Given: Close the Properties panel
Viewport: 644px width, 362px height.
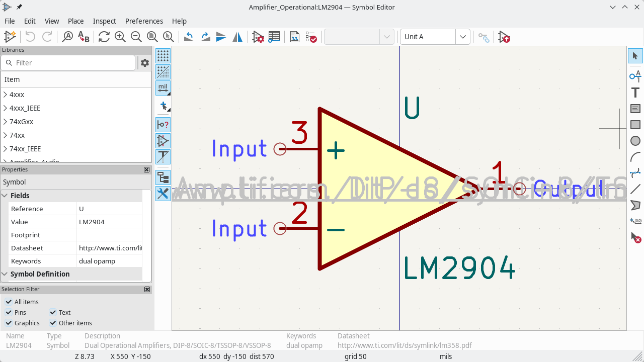Looking at the screenshot, I should (x=146, y=169).
